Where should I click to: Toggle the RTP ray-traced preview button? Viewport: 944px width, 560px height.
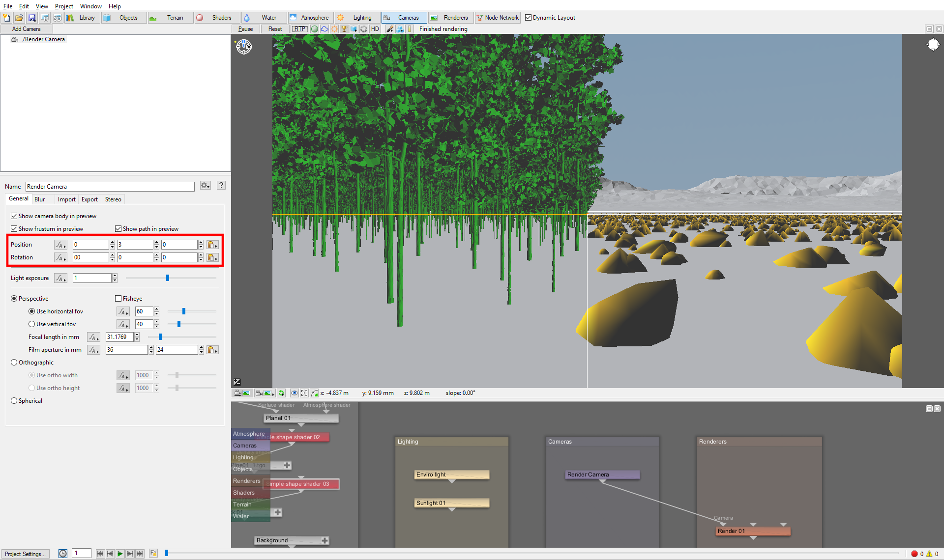point(299,29)
